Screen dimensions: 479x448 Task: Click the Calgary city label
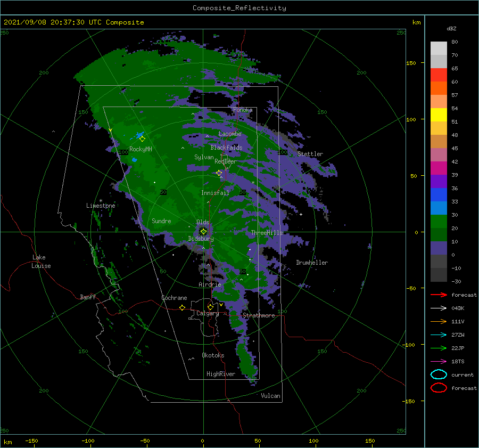click(x=208, y=313)
